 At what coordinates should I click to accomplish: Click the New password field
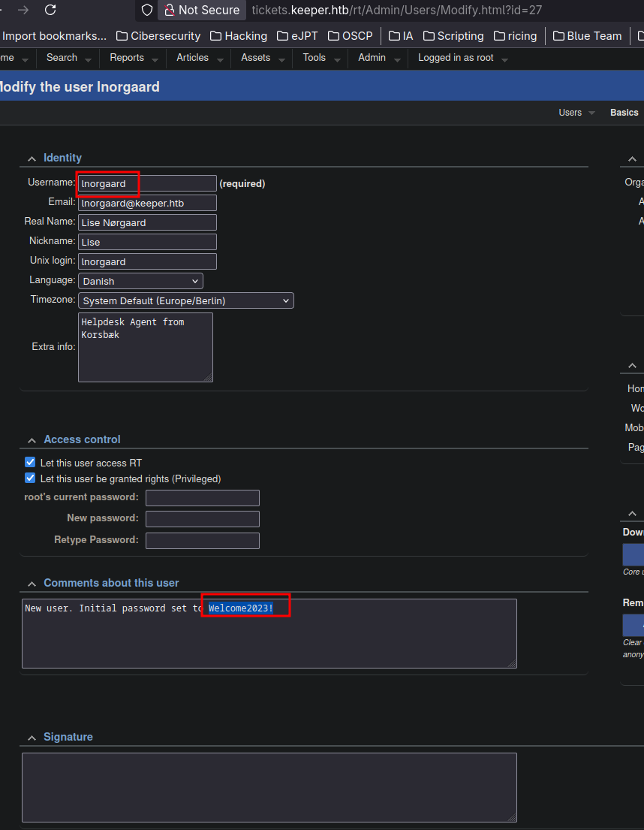pyautogui.click(x=203, y=519)
